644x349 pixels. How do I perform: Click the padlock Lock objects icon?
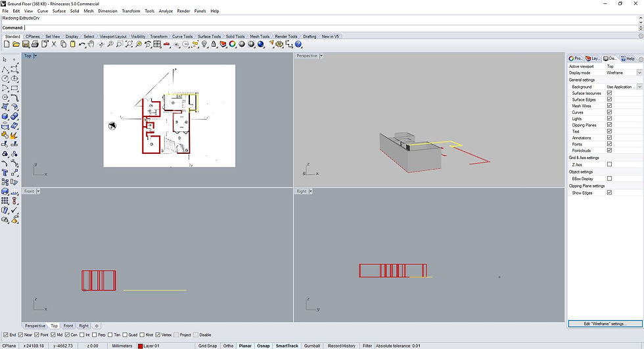(x=214, y=44)
